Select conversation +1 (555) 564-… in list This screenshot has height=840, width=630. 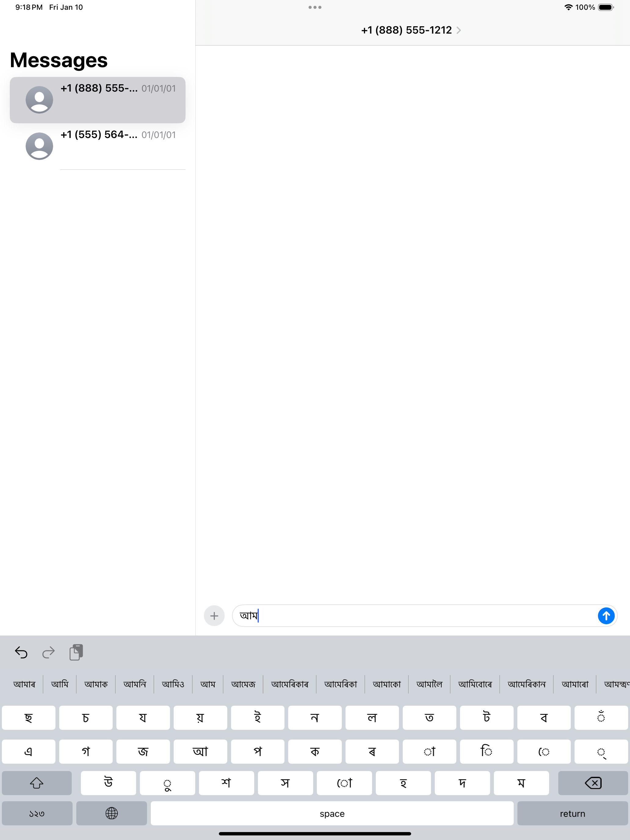(98, 146)
